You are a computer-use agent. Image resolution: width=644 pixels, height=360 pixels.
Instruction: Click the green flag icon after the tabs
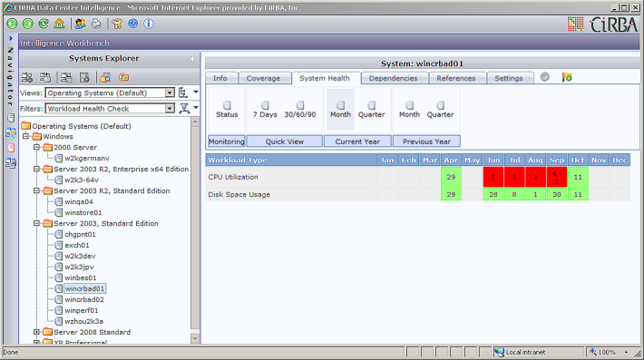[567, 77]
